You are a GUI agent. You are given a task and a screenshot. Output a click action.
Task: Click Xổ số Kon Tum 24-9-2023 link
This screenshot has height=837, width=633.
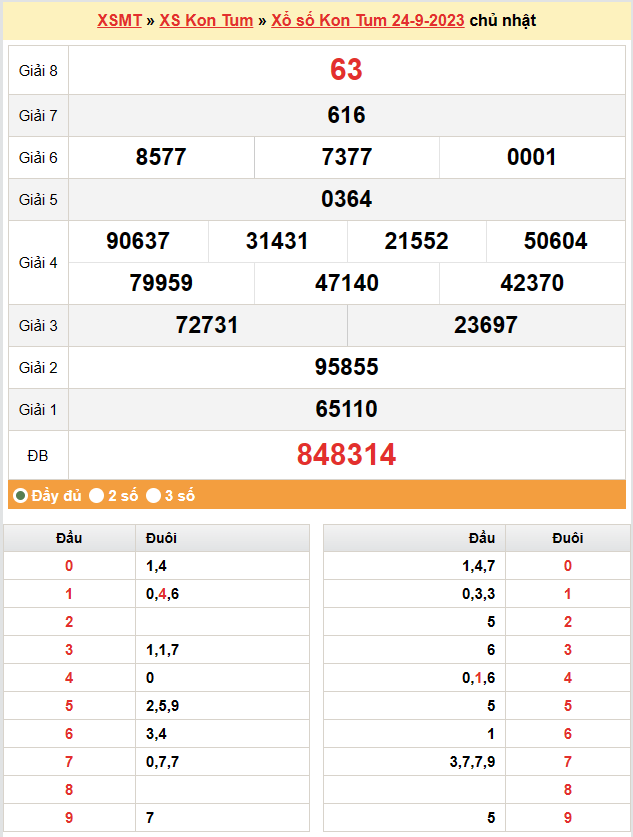pos(367,20)
